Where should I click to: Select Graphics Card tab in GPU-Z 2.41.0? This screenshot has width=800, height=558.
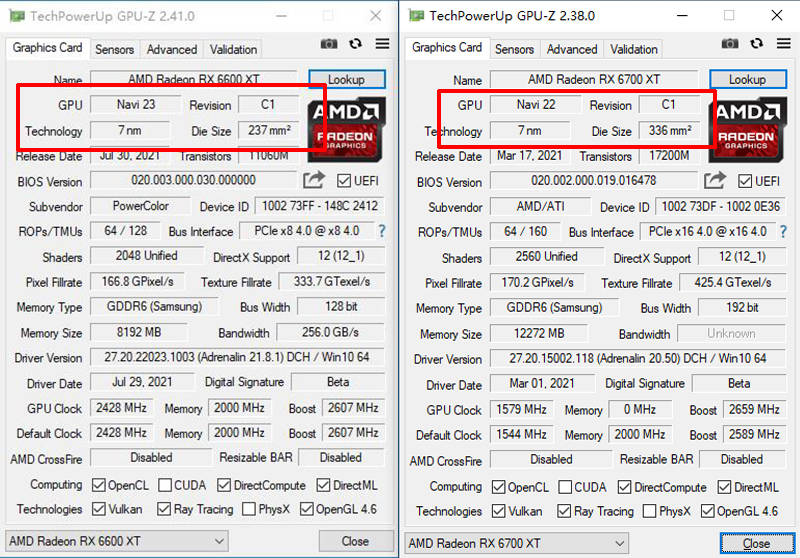click(47, 47)
